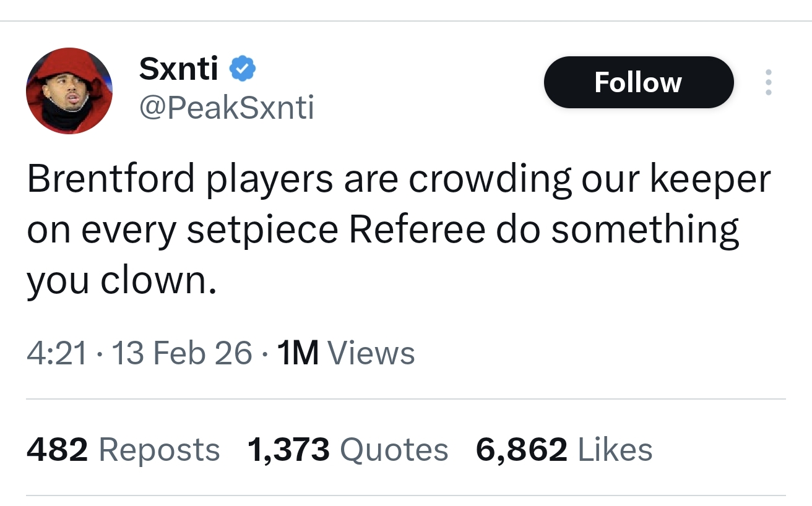
Task: Open the Reposts list
Action: click(159, 450)
